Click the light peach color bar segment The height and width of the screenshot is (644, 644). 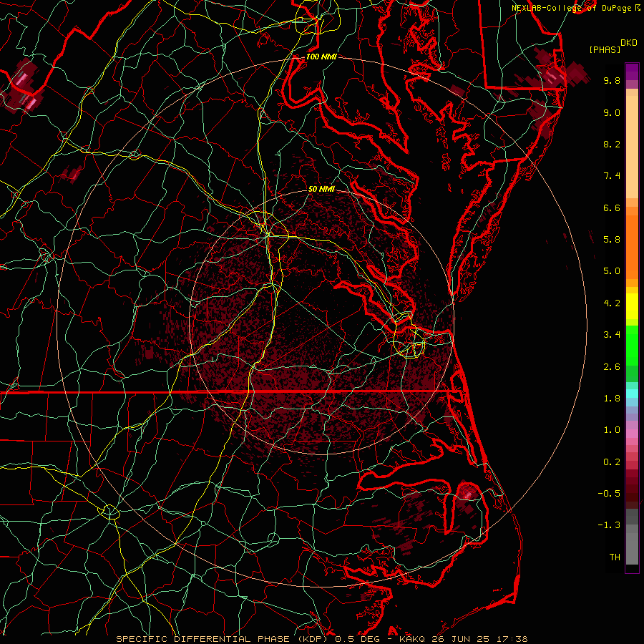(632, 147)
